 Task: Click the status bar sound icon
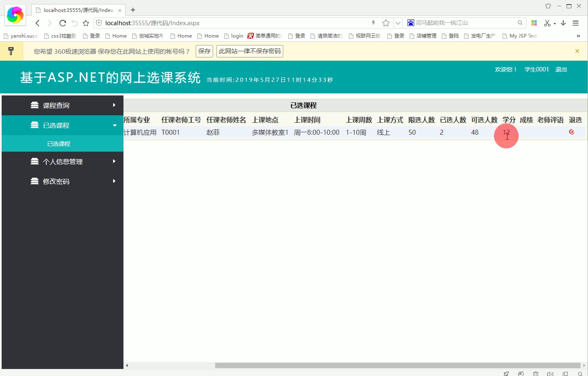tap(550, 374)
